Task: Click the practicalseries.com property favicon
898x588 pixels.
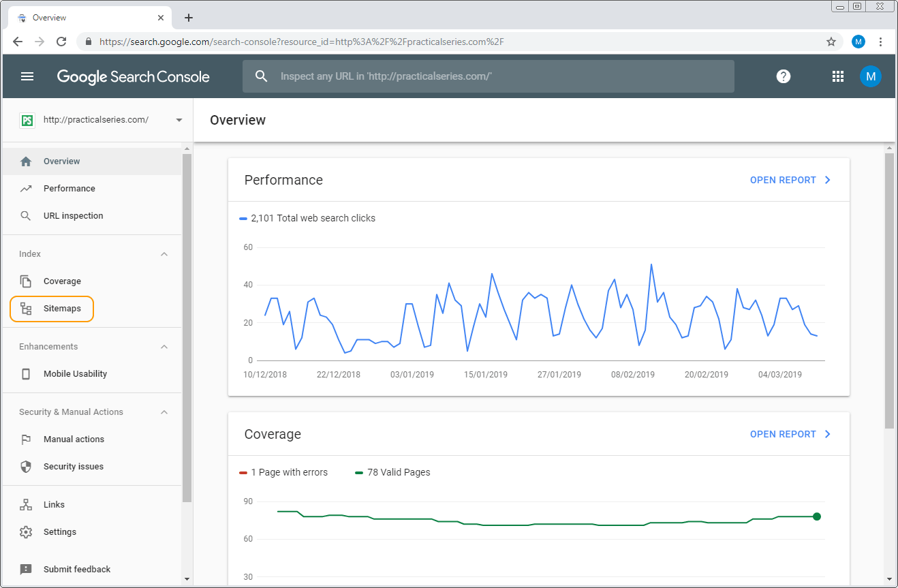Action: (27, 120)
